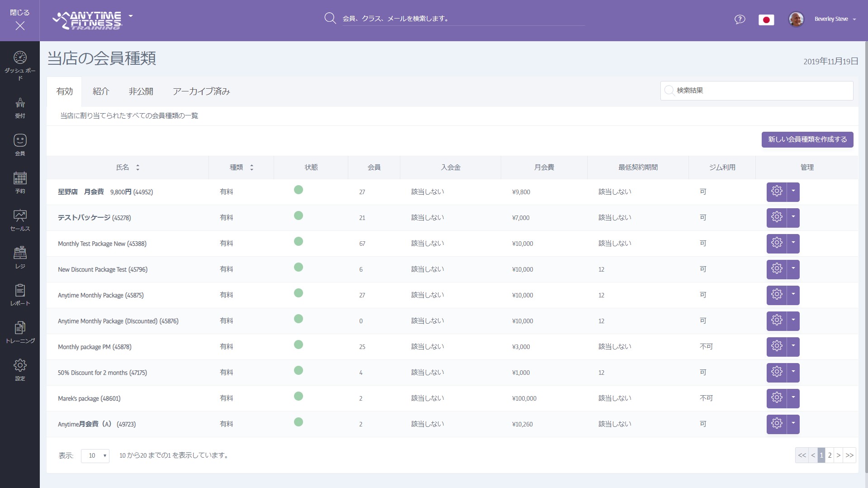The width and height of the screenshot is (868, 488).
Task: Go to pagination page 2
Action: coord(830,455)
